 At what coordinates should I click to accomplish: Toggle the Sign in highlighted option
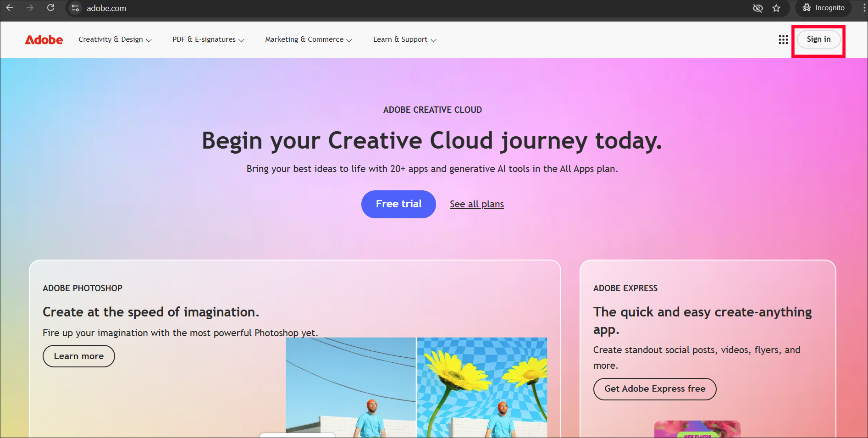(818, 39)
